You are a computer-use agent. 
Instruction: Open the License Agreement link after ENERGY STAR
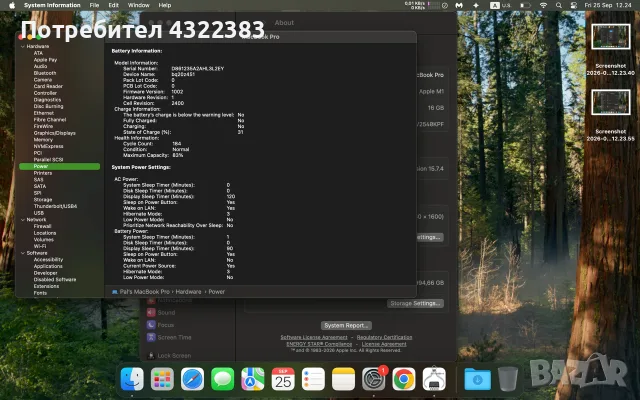384,344
